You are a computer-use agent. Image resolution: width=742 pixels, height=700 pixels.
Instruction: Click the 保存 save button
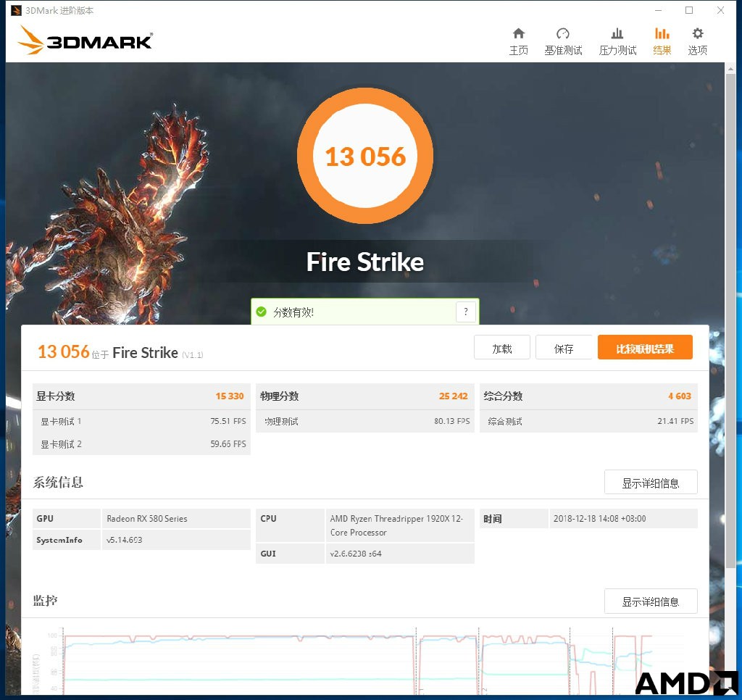click(x=563, y=348)
